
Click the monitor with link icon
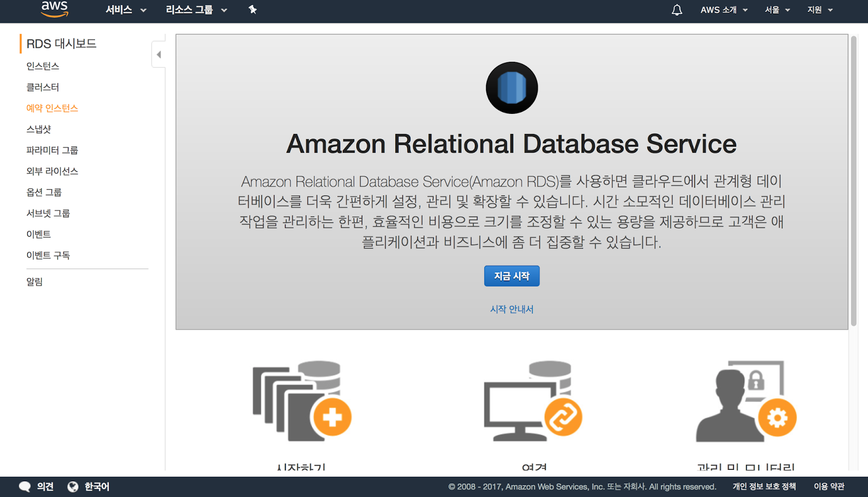tap(533, 401)
